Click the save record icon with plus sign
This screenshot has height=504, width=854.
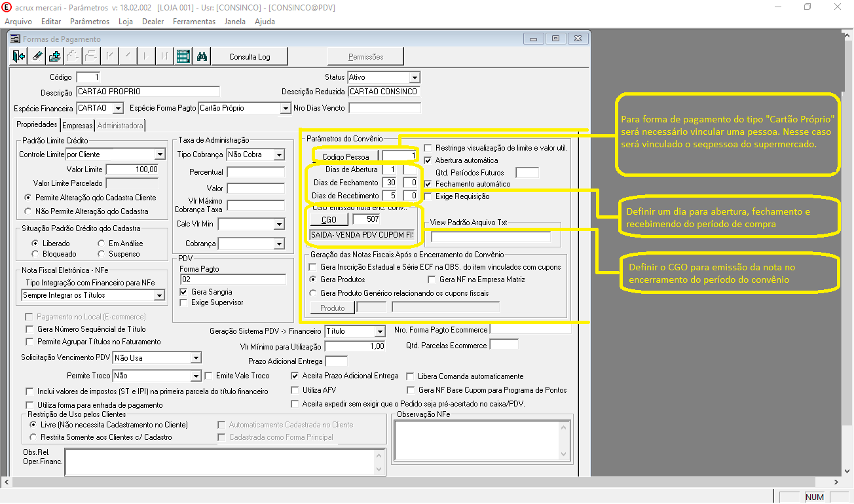pos(55,56)
